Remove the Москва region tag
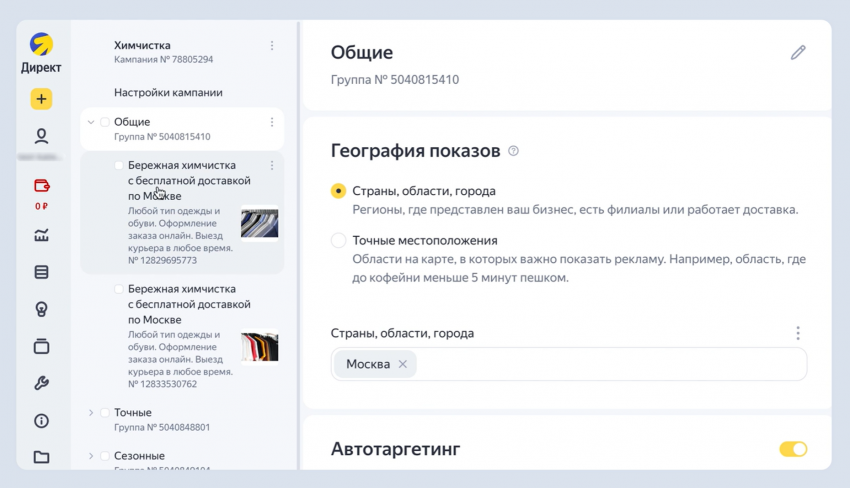This screenshot has width=850, height=488. pos(403,364)
